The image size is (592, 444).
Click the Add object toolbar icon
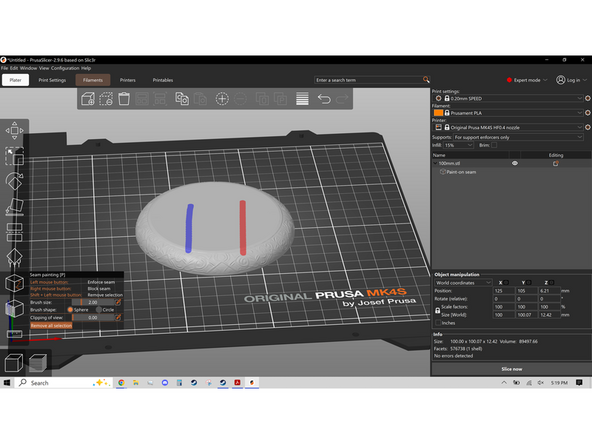88,99
